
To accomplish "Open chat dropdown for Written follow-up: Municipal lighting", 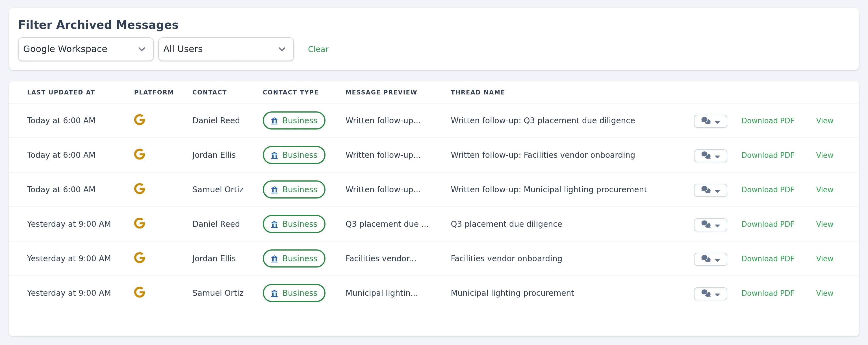I will (710, 190).
